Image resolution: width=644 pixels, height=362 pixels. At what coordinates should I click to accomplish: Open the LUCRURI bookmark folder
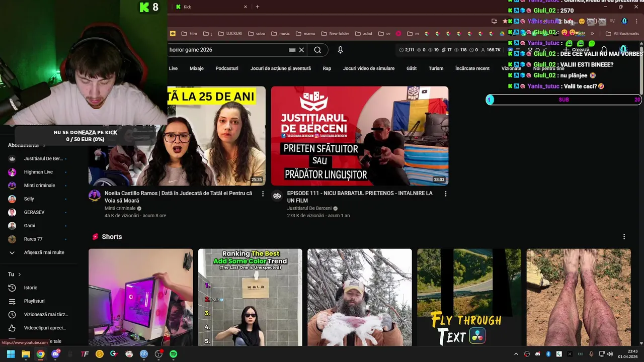230,34
